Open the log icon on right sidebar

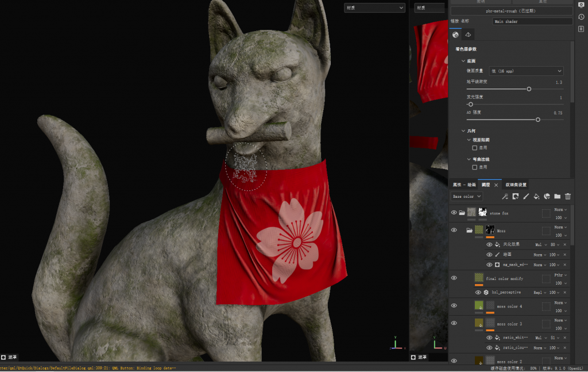(x=581, y=29)
